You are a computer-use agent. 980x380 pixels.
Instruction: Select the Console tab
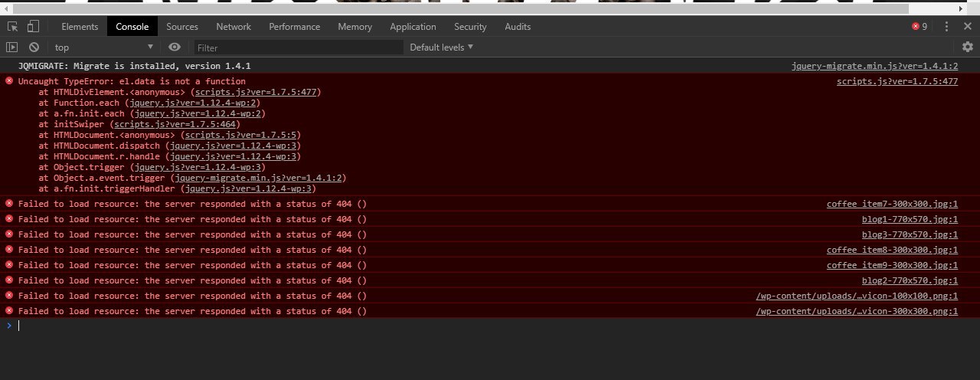coord(132,27)
